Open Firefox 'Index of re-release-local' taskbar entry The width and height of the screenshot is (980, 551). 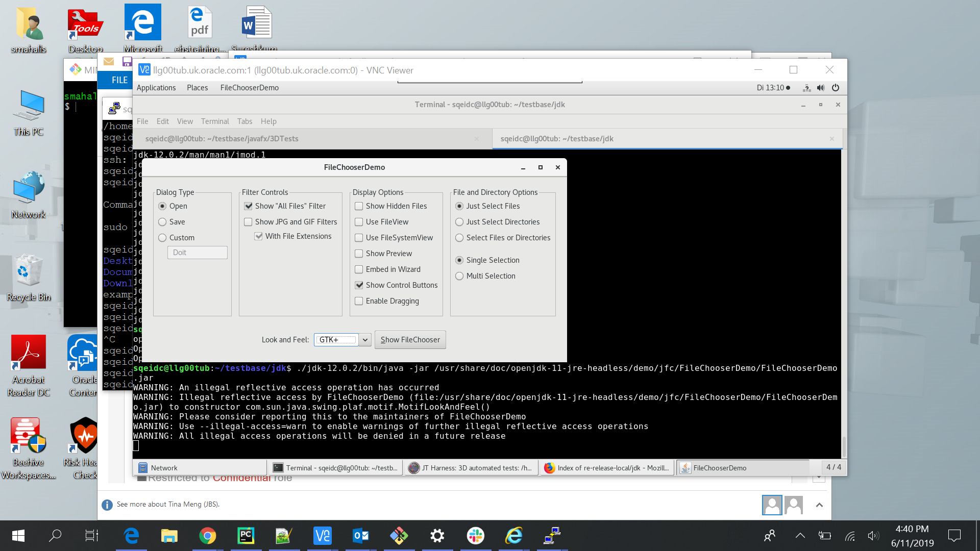(606, 468)
